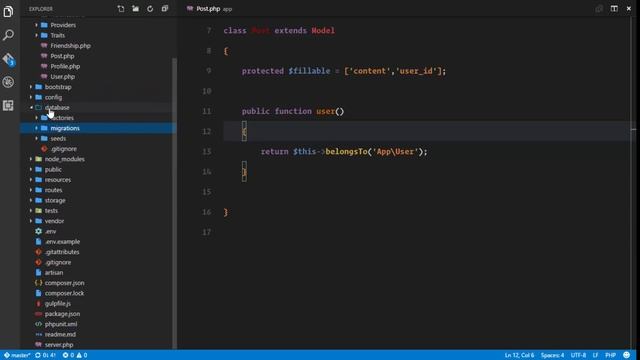Select the PHP language mode
The width and height of the screenshot is (640, 360).
click(x=611, y=355)
